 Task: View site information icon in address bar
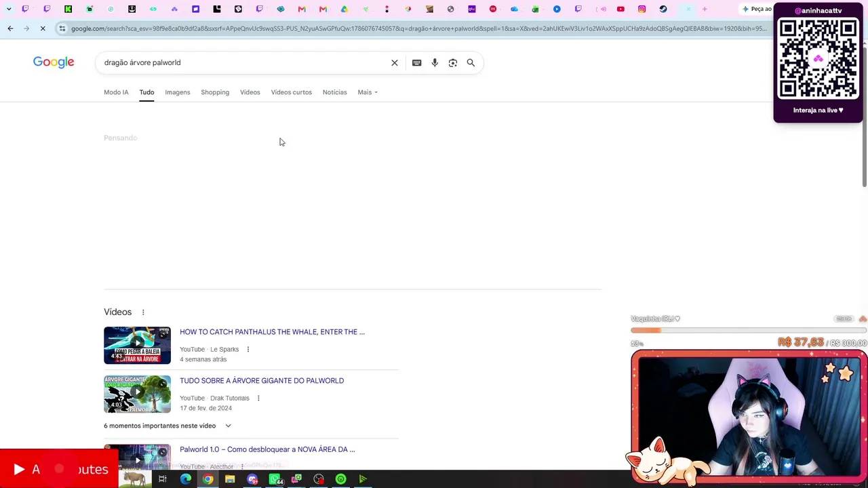pyautogui.click(x=62, y=28)
